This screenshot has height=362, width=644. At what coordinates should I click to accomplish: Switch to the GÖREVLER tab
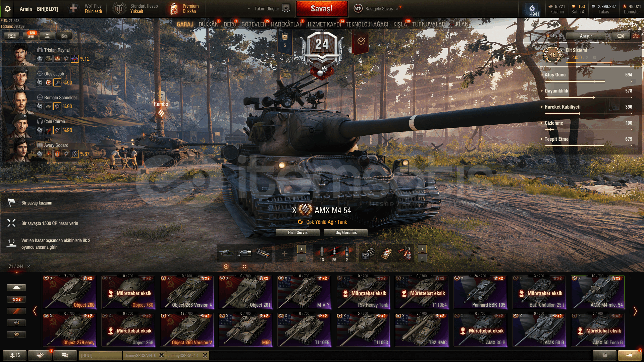[x=254, y=24]
